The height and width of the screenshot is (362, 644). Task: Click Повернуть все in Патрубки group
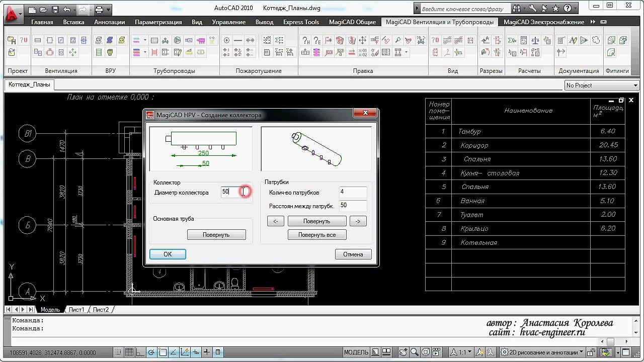[x=317, y=235]
